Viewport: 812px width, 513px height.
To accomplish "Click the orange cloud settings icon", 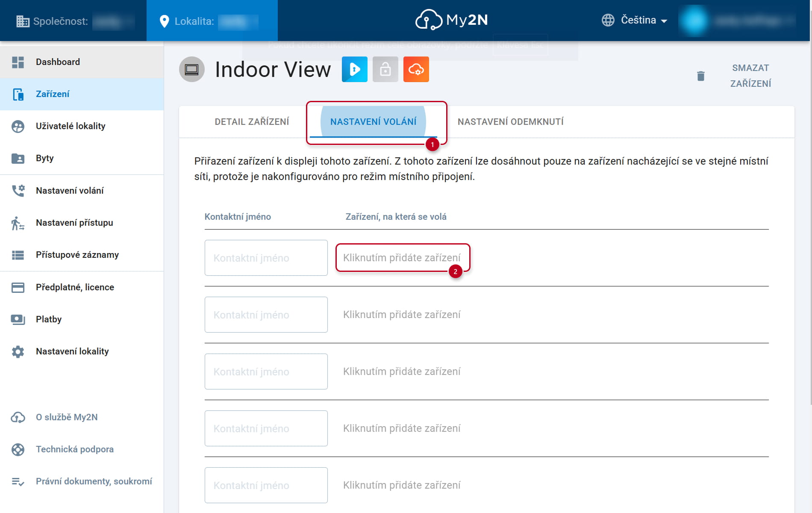I will (x=416, y=69).
